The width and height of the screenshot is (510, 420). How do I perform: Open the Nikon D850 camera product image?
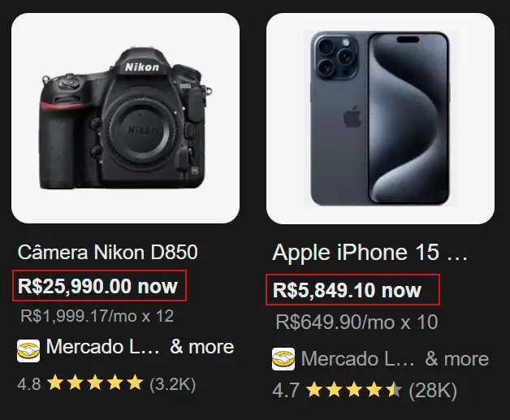pos(125,119)
